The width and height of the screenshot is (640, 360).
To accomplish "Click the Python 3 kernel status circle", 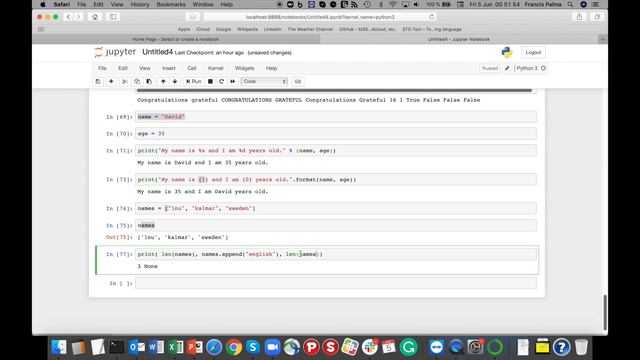I will point(543,68).
